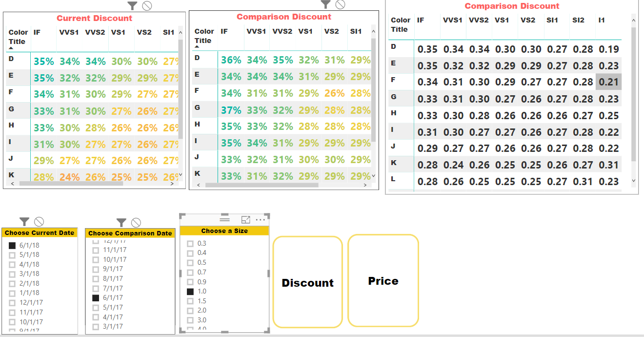Check 5/1/18 in Choose Current Date

12,254
